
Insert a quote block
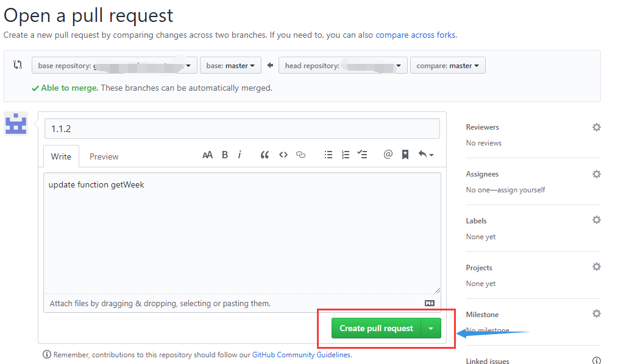point(265,155)
